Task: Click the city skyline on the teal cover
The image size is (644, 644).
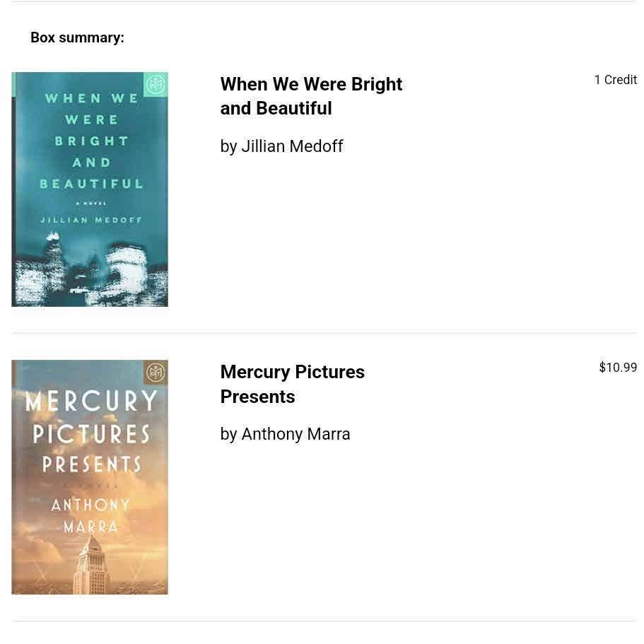Action: click(x=90, y=272)
